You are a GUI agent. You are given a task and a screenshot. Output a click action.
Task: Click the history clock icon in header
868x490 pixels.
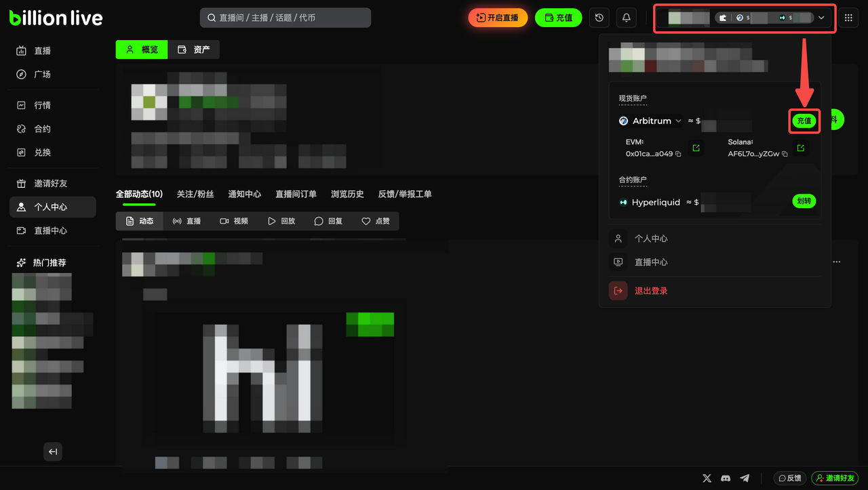point(599,18)
